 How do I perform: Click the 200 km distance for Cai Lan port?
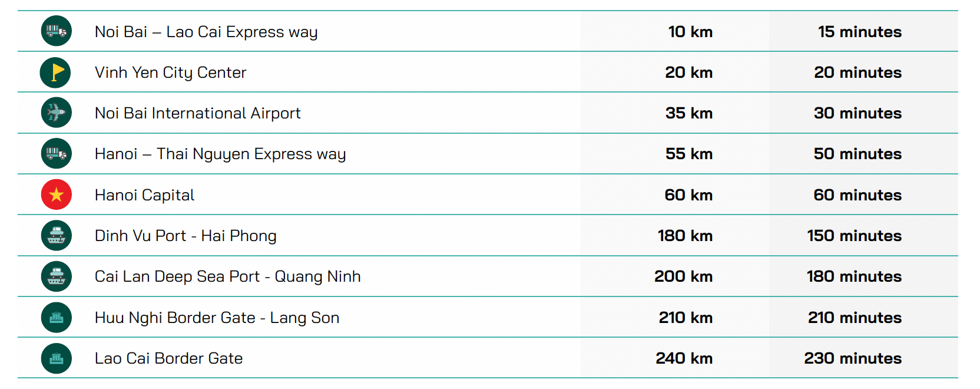(x=683, y=276)
